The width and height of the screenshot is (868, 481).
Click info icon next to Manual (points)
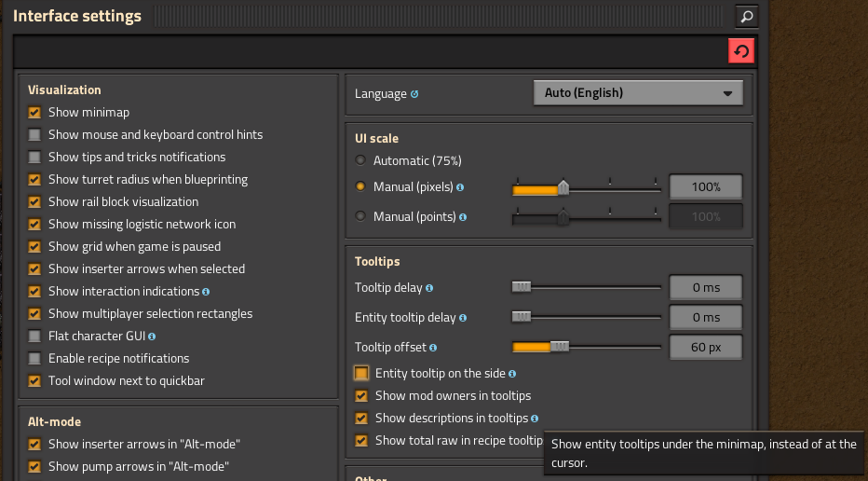tap(463, 217)
